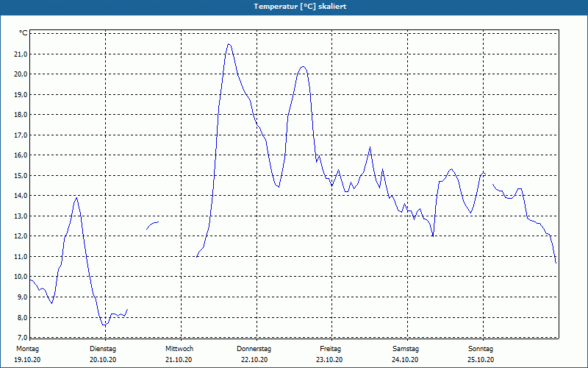Click the 'Mittwoch' day label
Image resolution: width=588 pixels, height=368 pixels.
point(179,349)
